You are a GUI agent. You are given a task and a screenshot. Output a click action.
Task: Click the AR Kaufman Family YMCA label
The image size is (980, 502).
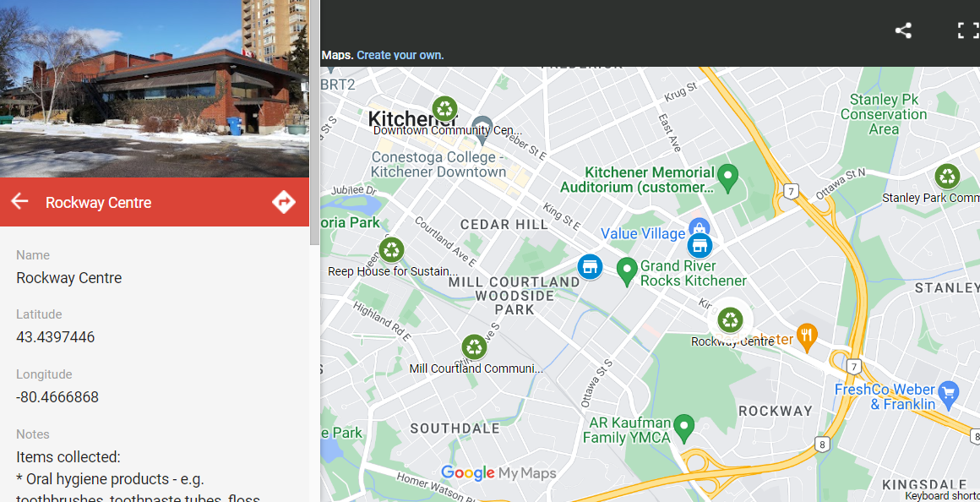(627, 429)
